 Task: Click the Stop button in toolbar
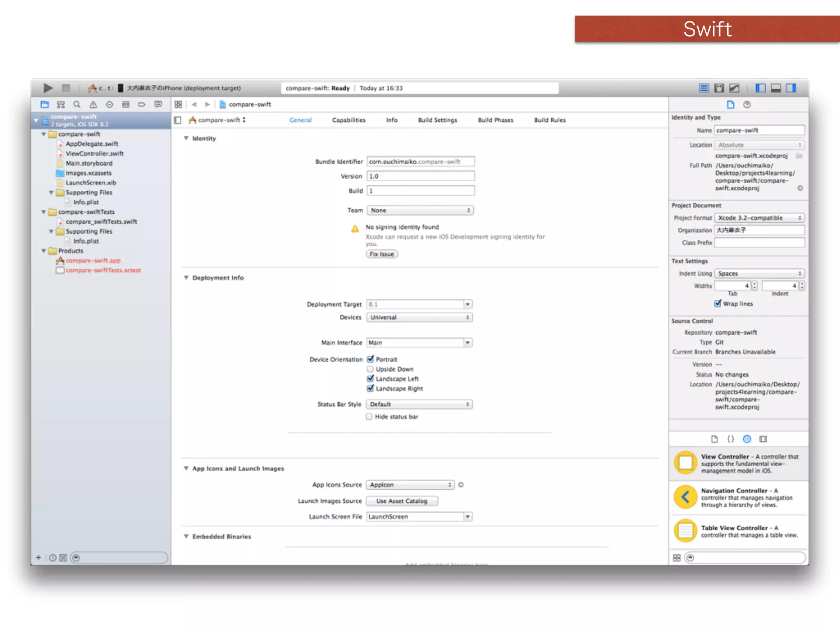pyautogui.click(x=66, y=88)
